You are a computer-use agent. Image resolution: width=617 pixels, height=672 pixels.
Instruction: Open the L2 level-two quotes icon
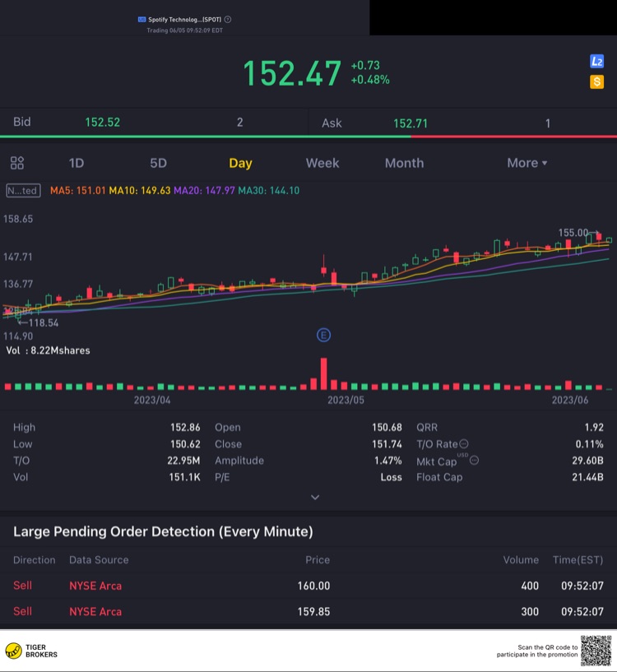[x=596, y=62]
